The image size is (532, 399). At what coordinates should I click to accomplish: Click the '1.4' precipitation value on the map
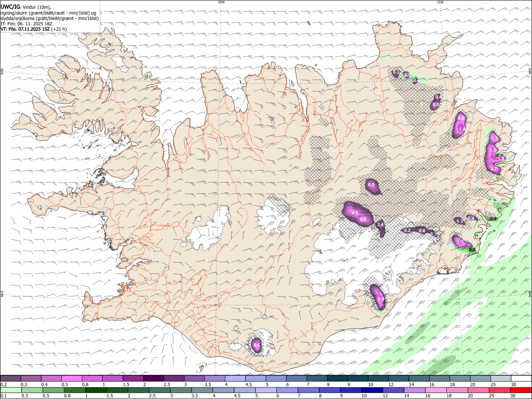(x=463, y=129)
